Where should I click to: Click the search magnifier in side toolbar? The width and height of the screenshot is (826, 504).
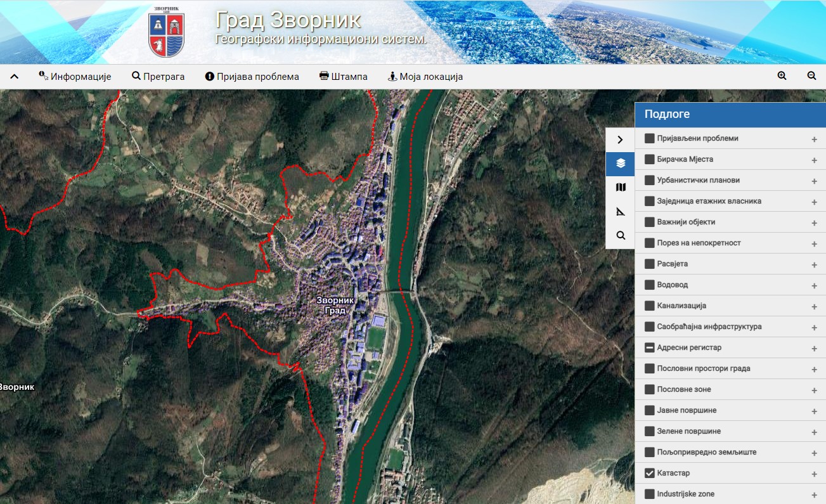tap(621, 236)
